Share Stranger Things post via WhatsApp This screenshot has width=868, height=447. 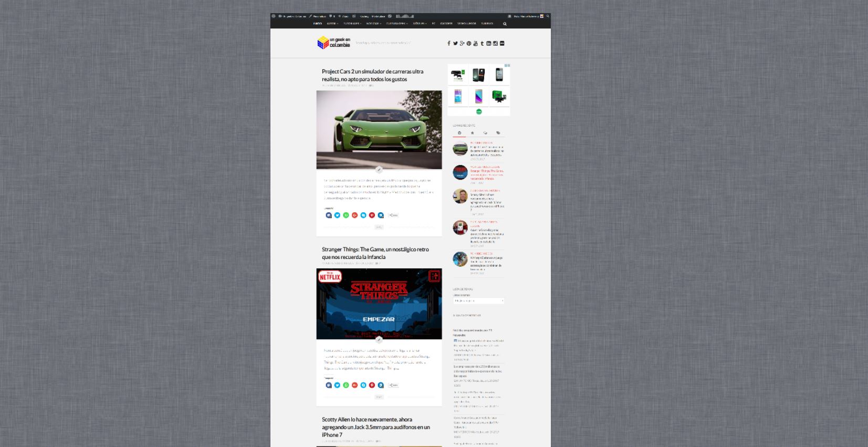tap(346, 385)
